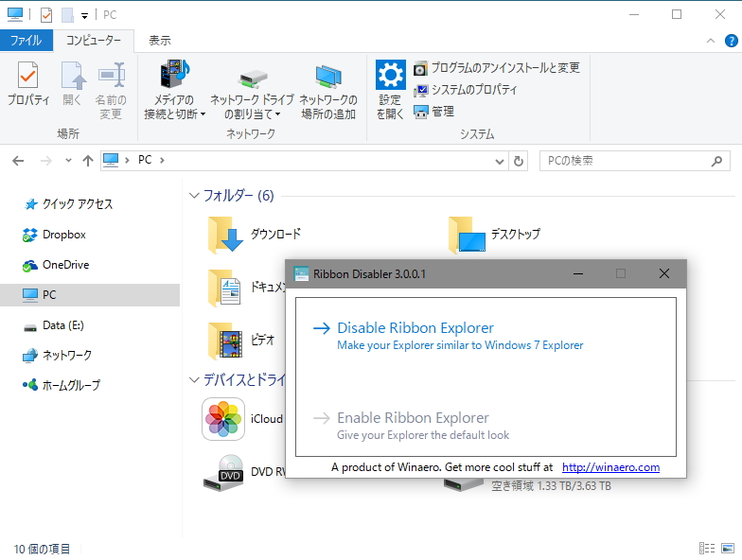Select the ダウンロード folder
742x560 pixels.
[x=255, y=235]
